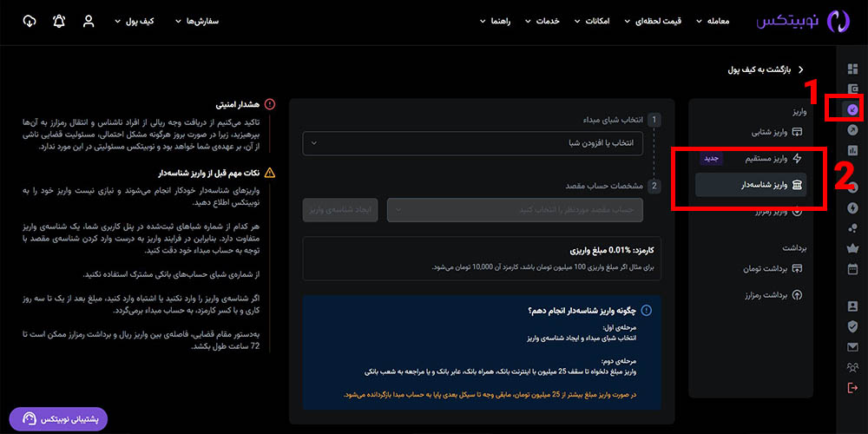
Task: Open the dashboard grid icon in sidebar
Action: coord(852,69)
